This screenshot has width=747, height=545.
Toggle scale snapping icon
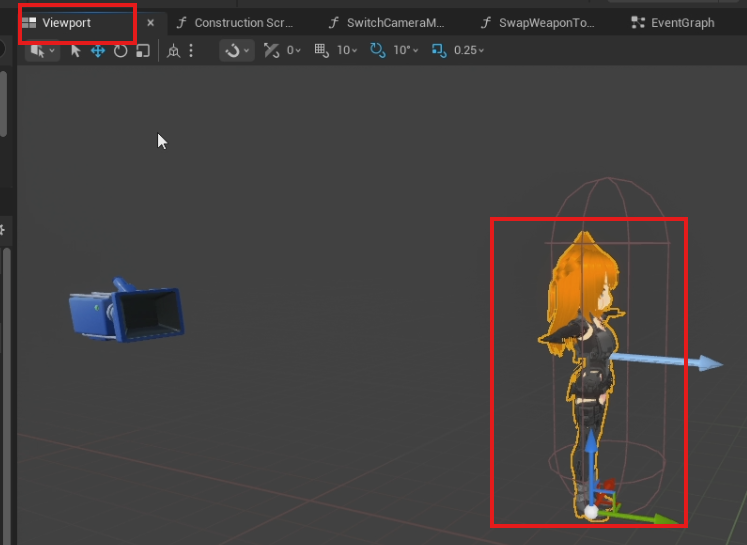click(x=438, y=50)
